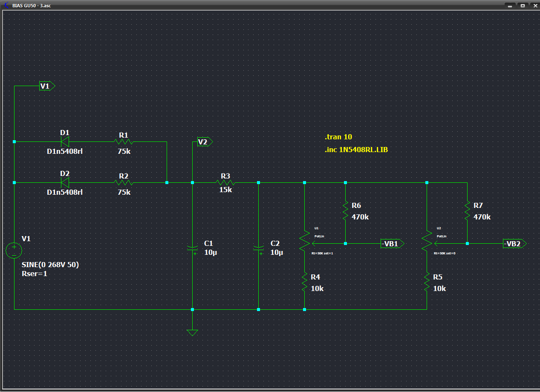540x392 pixels.
Task: Click the Rt=50K set=1 parameter of U1
Action: coord(322,253)
